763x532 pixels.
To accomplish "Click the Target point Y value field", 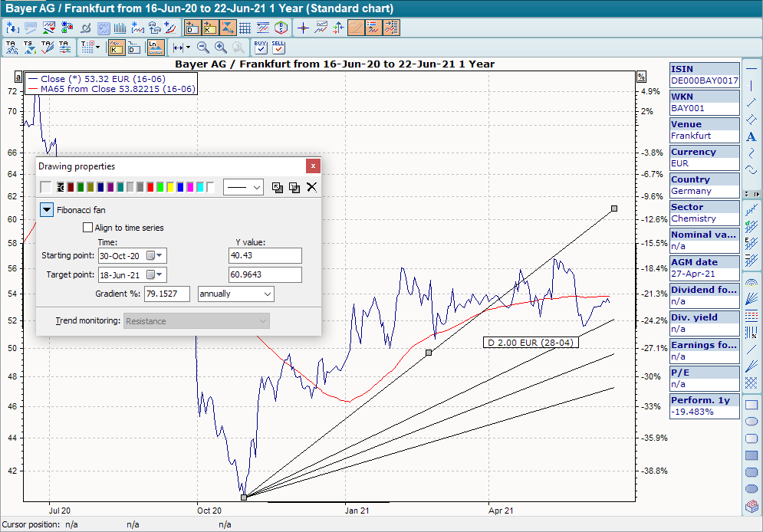I will pyautogui.click(x=265, y=274).
